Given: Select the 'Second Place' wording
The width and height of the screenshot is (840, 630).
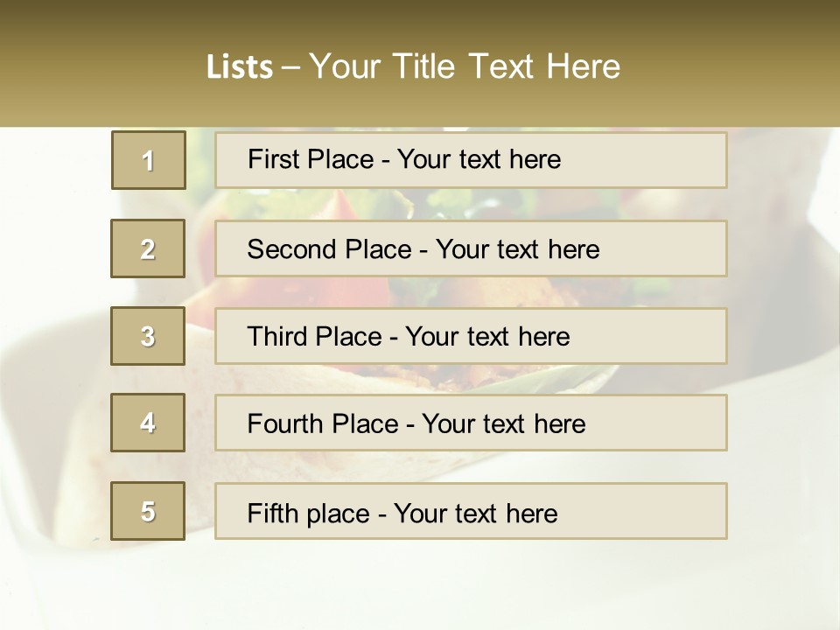Looking at the screenshot, I should (x=330, y=249).
